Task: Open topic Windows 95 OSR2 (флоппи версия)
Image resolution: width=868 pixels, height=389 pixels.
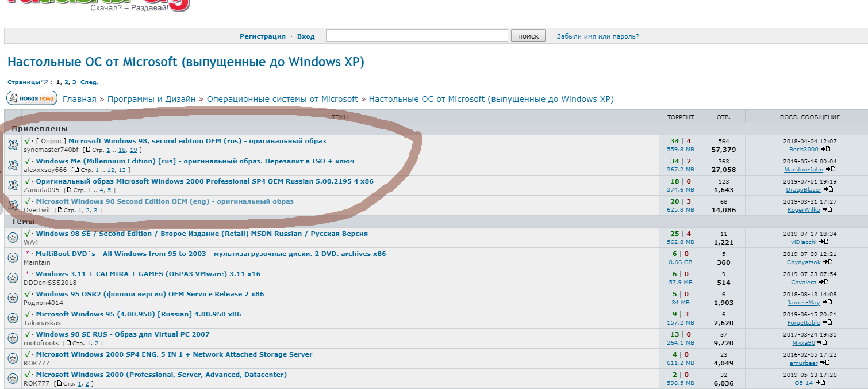Action: click(150, 294)
